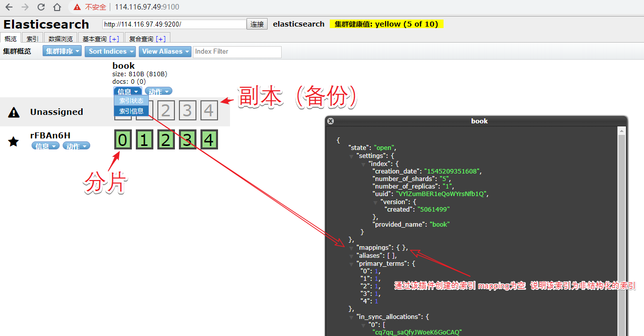Screen dimensions: 644x336
Task: Click the creation_date value 1545209351608
Action: point(453,171)
